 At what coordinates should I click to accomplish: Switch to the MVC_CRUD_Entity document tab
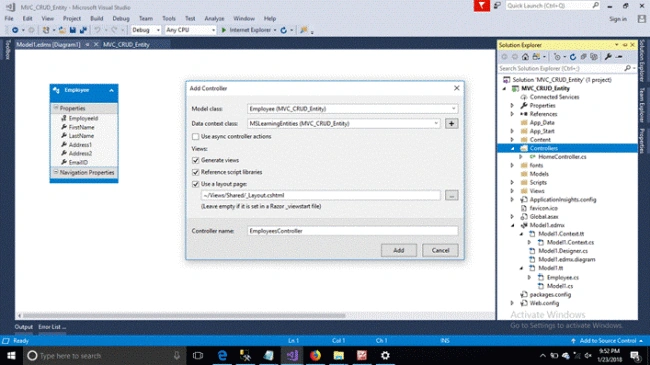coord(126,44)
